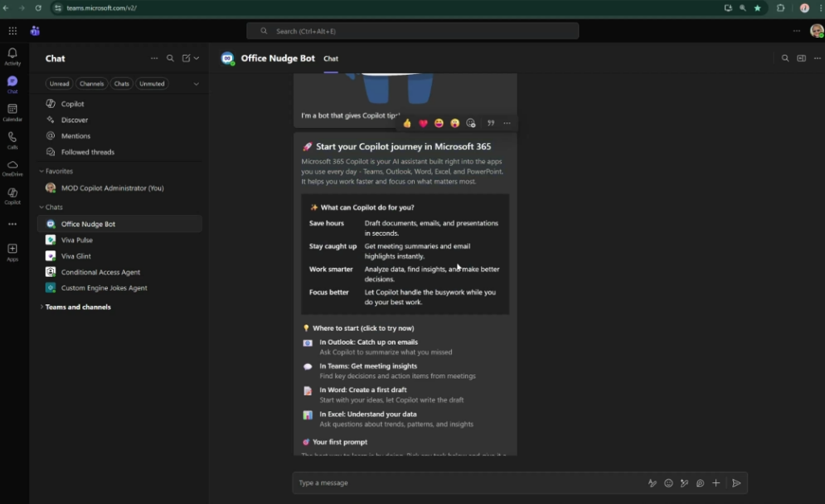Open the new chat compose icon

(x=186, y=59)
